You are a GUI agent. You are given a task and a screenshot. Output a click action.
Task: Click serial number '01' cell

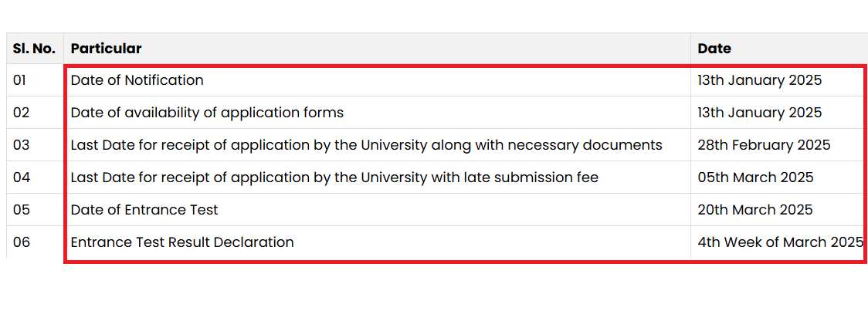pyautogui.click(x=35, y=80)
